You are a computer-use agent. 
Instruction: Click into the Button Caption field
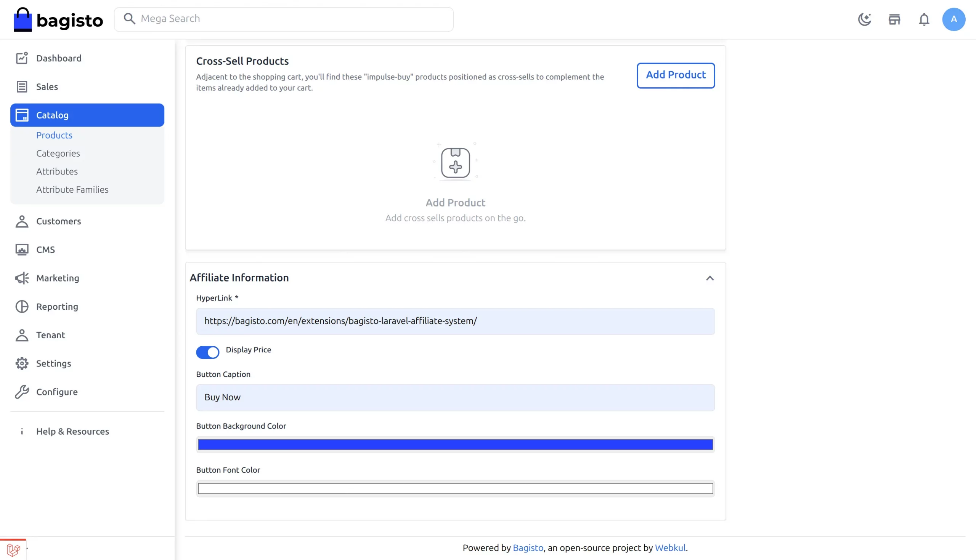[455, 397]
